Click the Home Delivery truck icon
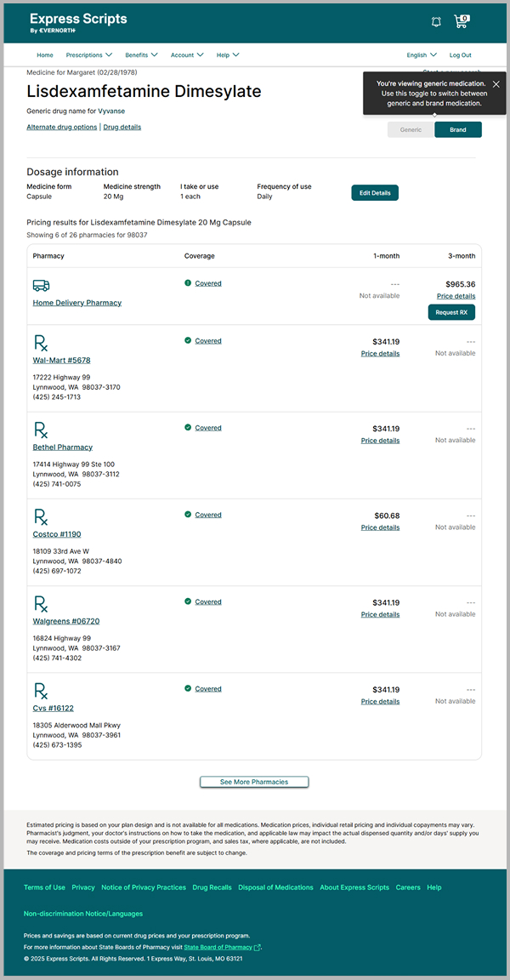The height and width of the screenshot is (980, 510). [x=41, y=286]
